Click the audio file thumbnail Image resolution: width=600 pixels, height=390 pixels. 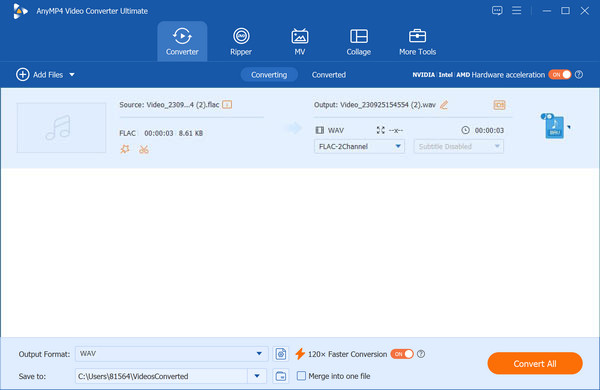(61, 128)
